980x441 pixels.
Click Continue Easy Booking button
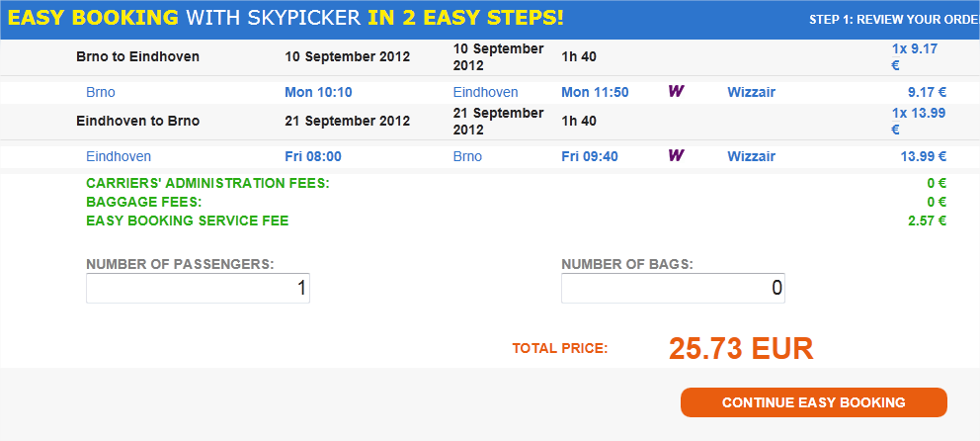[x=814, y=402]
